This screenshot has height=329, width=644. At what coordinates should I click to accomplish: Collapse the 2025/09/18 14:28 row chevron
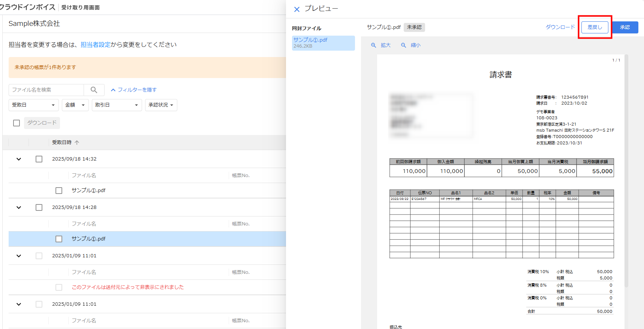19,207
